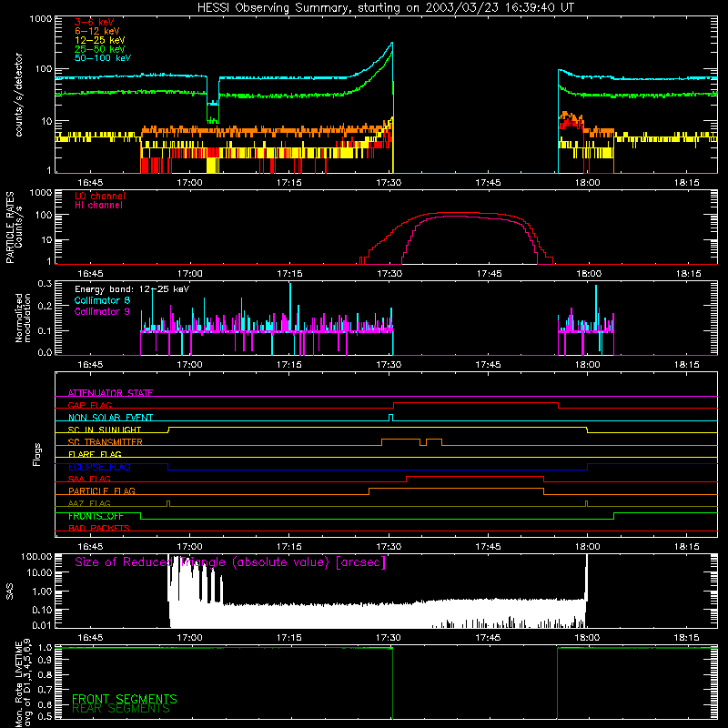
Task: Click the 1000 y-axis value on count-rate plot
Action: pyautogui.click(x=41, y=19)
